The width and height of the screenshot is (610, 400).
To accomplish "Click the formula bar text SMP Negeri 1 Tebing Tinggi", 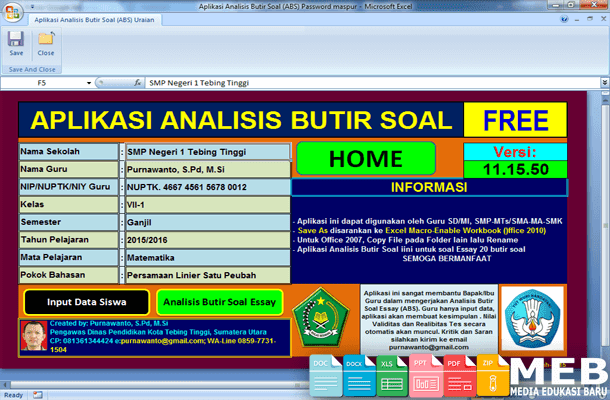I will pyautogui.click(x=199, y=83).
